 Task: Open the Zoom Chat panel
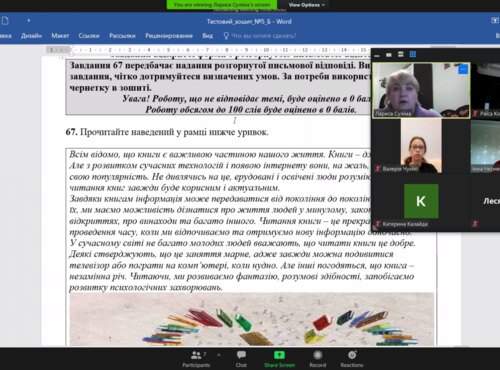click(241, 359)
